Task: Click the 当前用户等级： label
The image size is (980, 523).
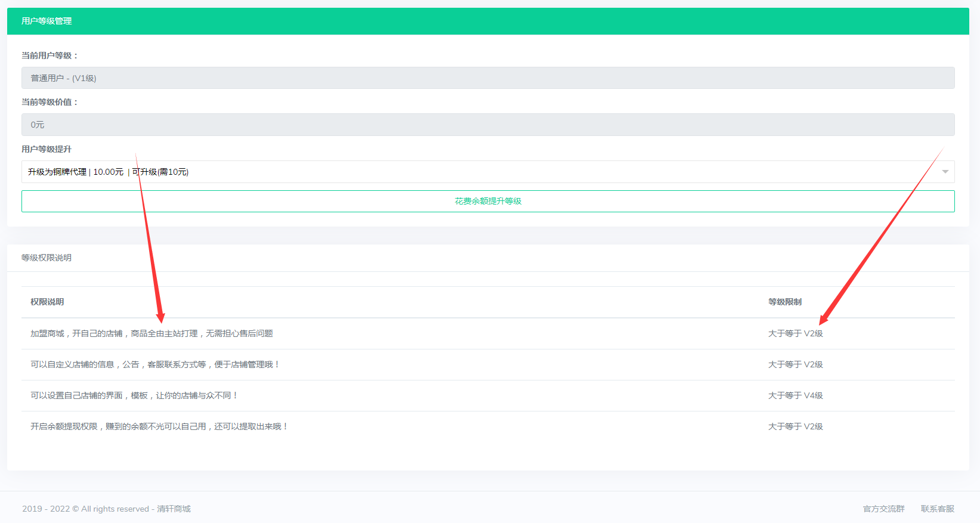Action: (50, 55)
